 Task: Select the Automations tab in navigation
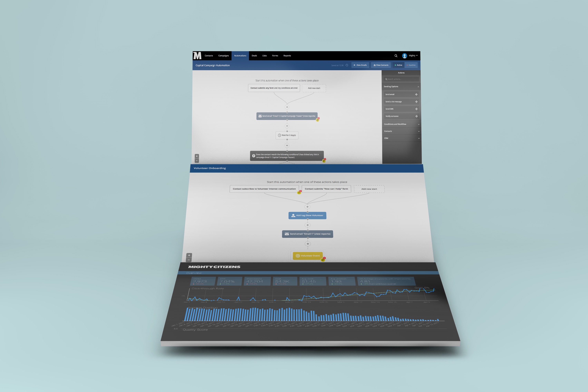pyautogui.click(x=239, y=55)
